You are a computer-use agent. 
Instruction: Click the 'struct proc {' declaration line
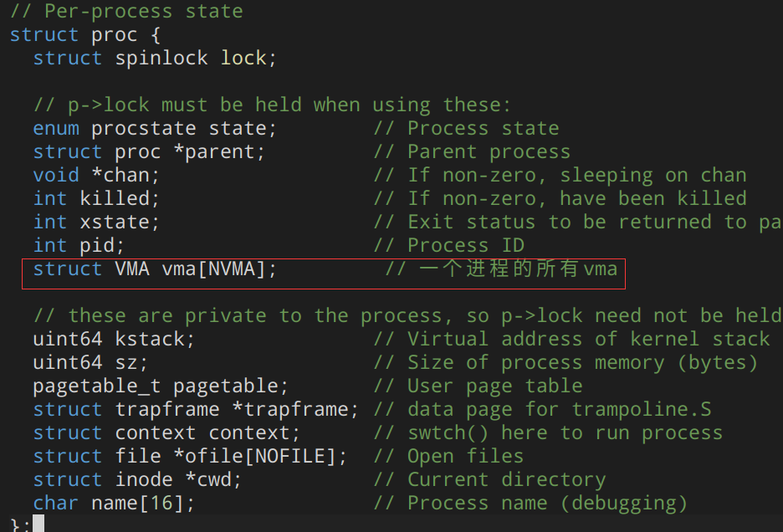(85, 35)
